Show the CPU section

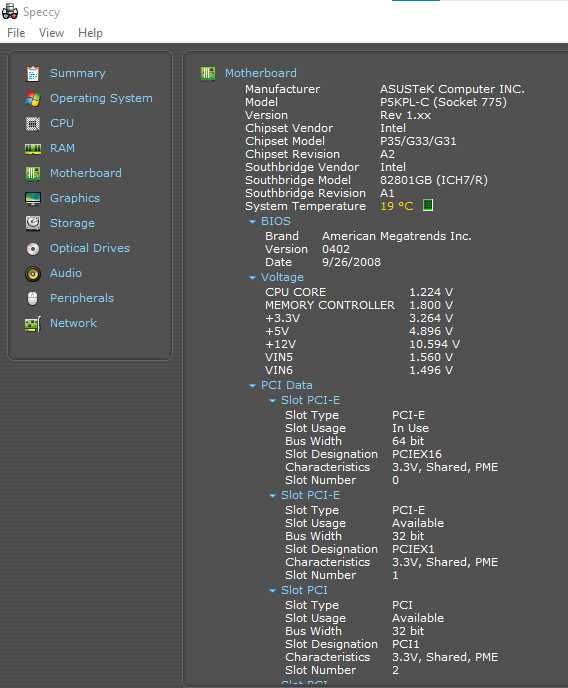point(62,123)
